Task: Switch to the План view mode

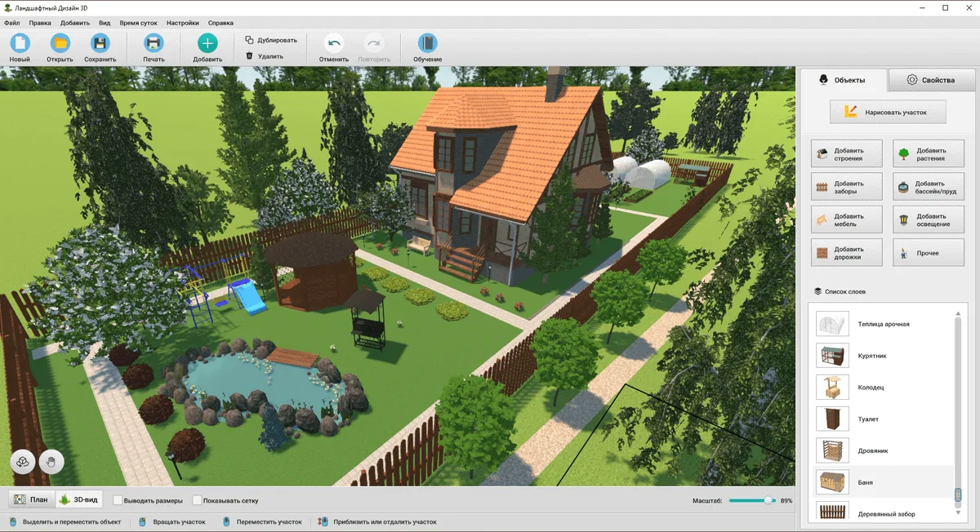Action: click(31, 499)
